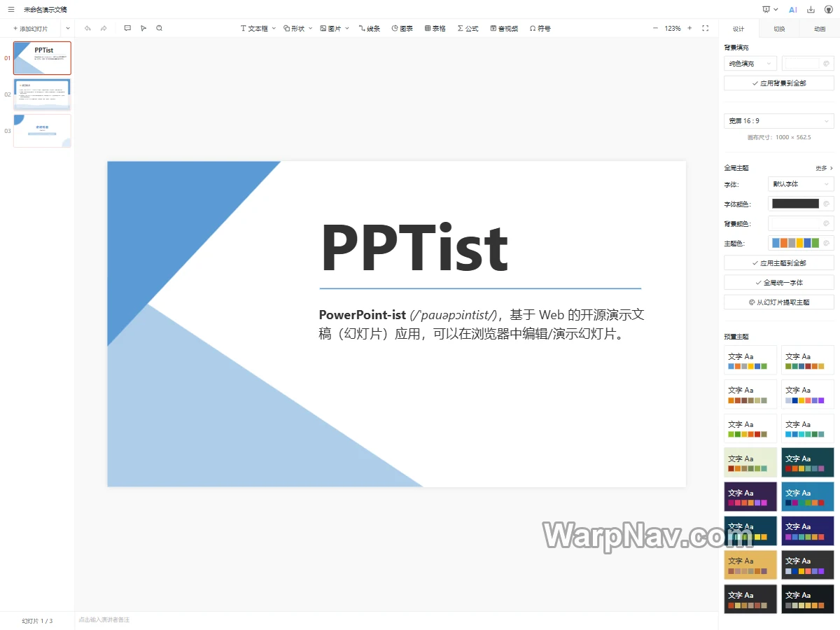Insert a text box (文本框)
The height and width of the screenshot is (630, 840).
click(x=254, y=29)
